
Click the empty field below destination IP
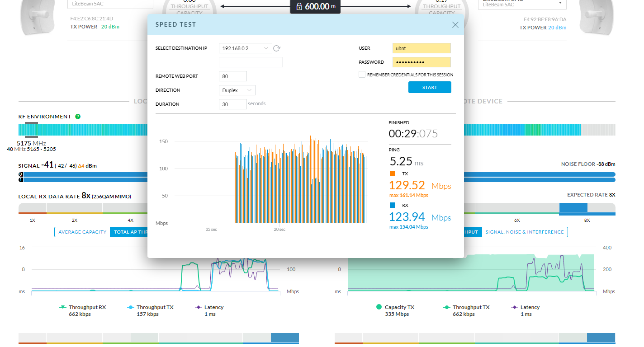coord(251,62)
